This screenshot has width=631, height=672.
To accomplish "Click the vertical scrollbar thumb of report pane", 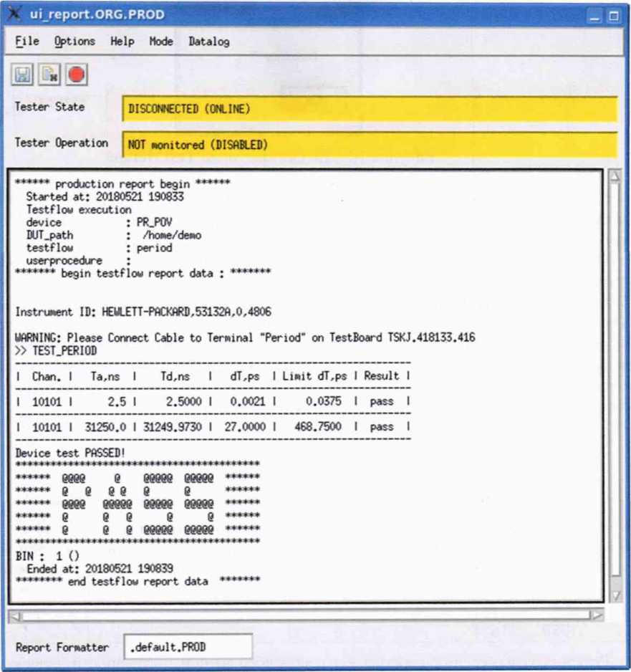I will pyautogui.click(x=615, y=379).
